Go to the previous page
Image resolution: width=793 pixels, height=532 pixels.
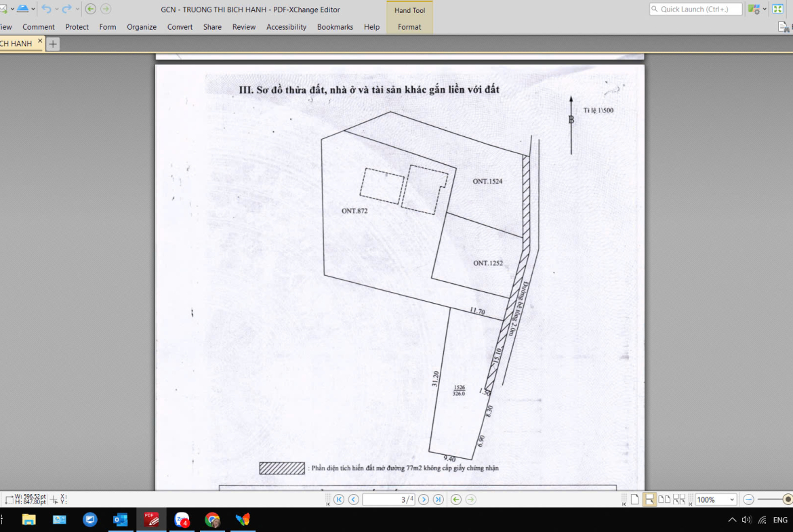(353, 499)
